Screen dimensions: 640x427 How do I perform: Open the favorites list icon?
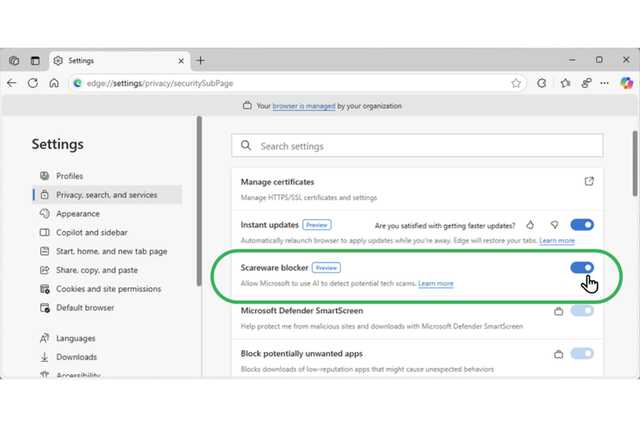coord(565,83)
